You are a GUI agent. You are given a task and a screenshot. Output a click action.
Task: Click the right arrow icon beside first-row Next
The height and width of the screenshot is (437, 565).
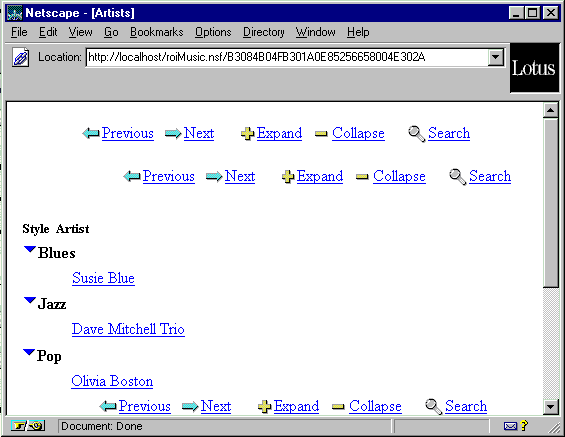click(173, 134)
